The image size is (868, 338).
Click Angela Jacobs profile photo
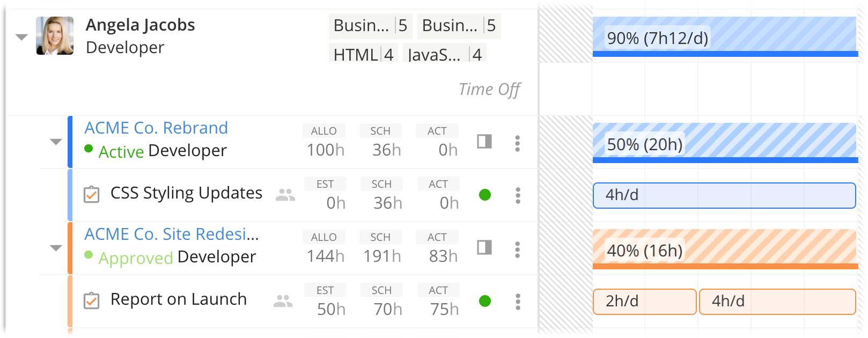pos(55,36)
